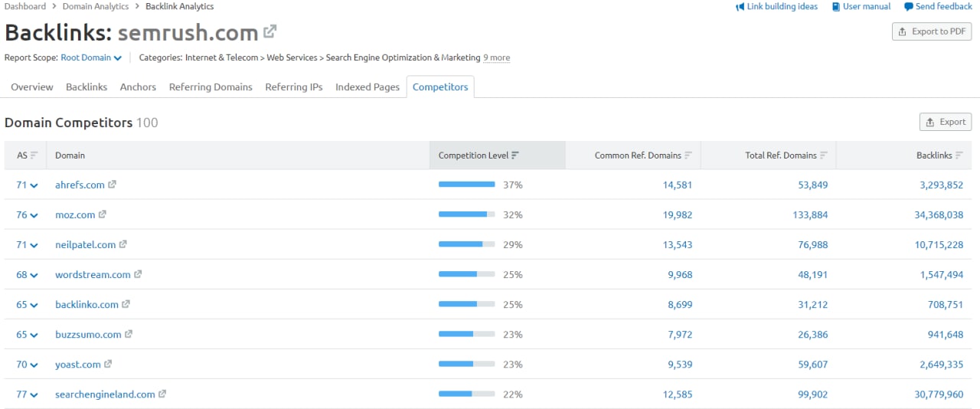The height and width of the screenshot is (409, 980).
Task: Click external link icon next to buzzsumo.com
Action: coord(129,334)
